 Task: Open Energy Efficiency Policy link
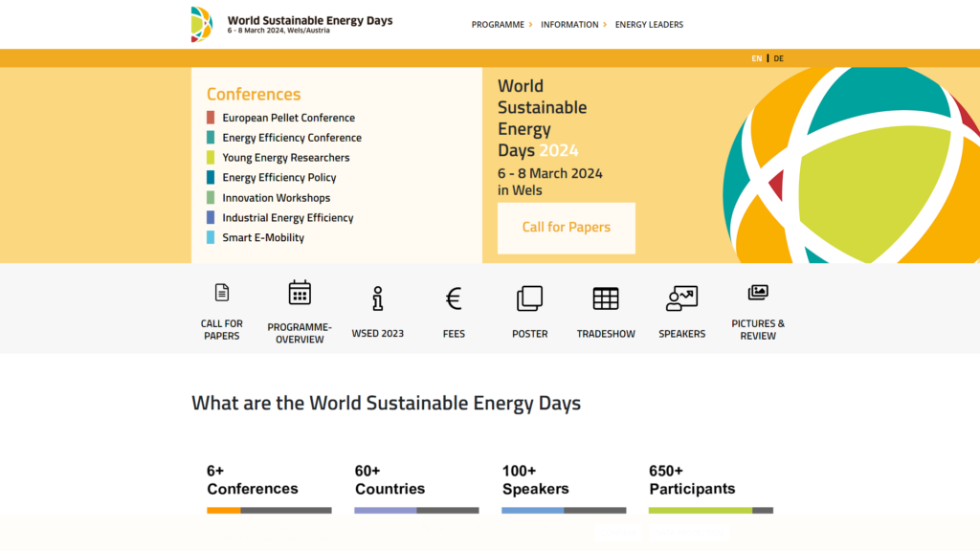click(x=278, y=177)
